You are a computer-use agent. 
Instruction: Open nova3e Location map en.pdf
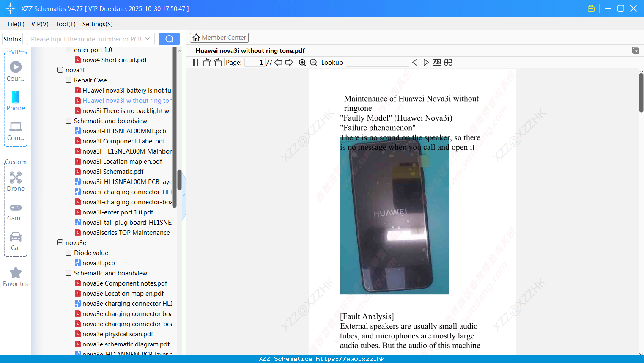pyautogui.click(x=119, y=293)
